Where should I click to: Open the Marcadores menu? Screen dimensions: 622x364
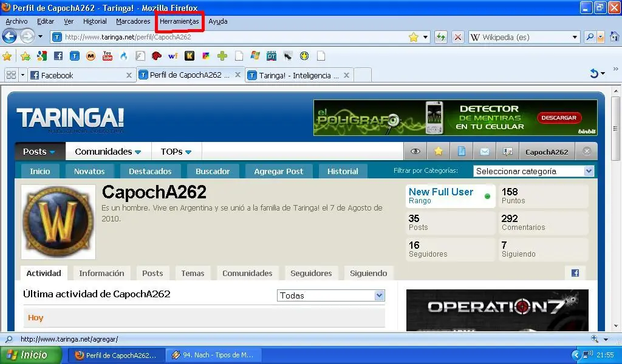point(133,21)
